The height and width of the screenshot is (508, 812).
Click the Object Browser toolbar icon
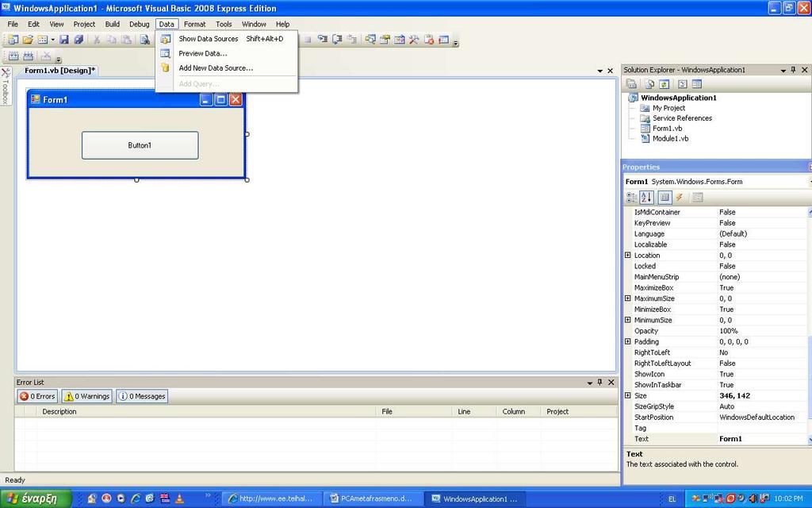pos(400,40)
